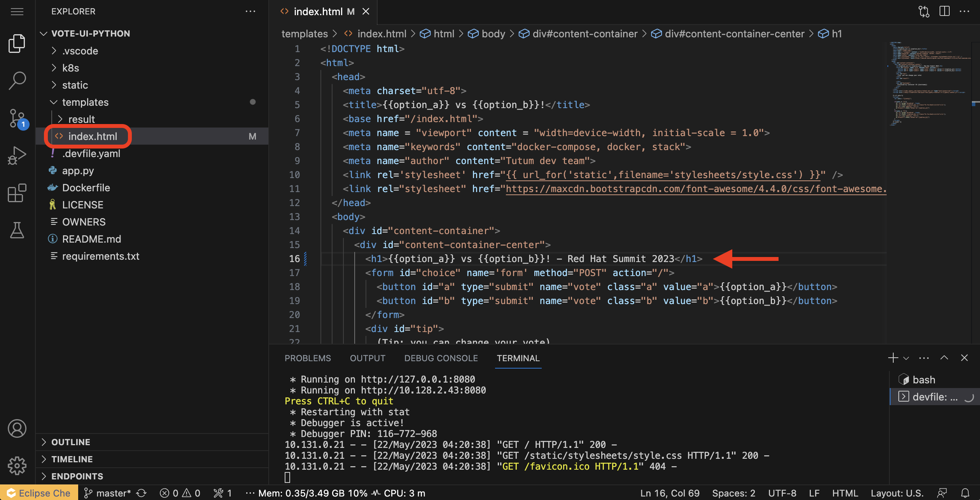Open the Search view in activity bar
Screen dimensions: 980x500
17,80
